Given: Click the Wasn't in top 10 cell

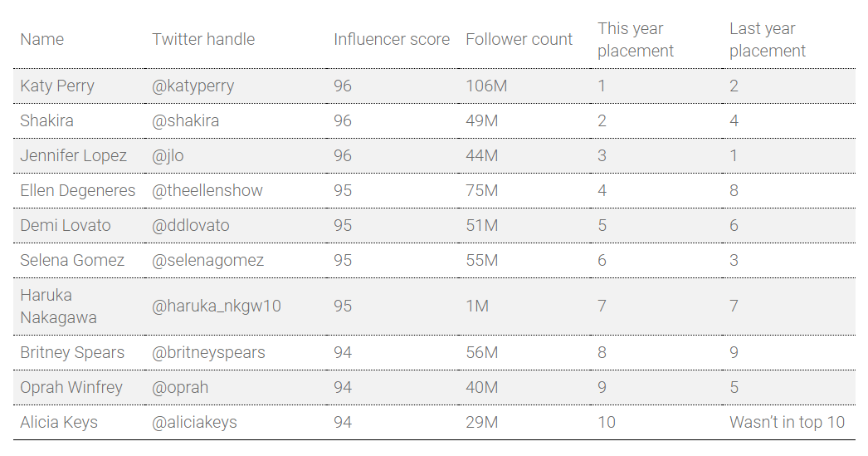Looking at the screenshot, I should tap(788, 422).
